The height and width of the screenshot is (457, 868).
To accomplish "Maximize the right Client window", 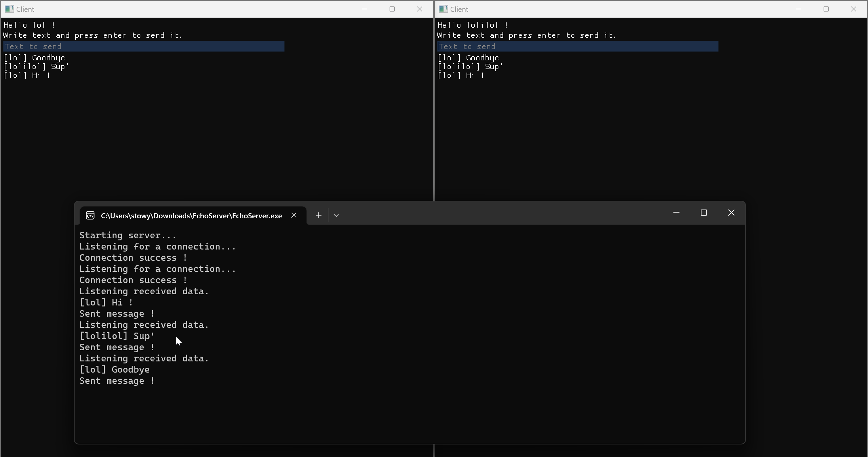I will (x=826, y=9).
